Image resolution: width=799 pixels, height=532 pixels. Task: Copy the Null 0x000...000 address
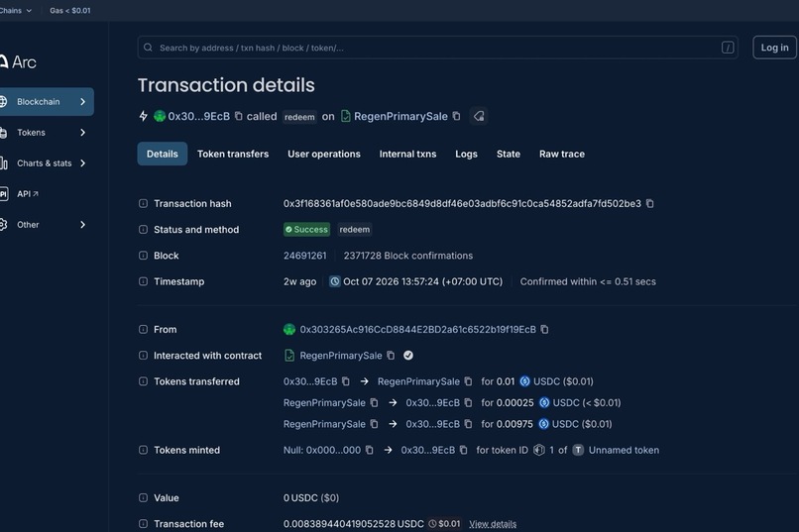pyautogui.click(x=370, y=450)
